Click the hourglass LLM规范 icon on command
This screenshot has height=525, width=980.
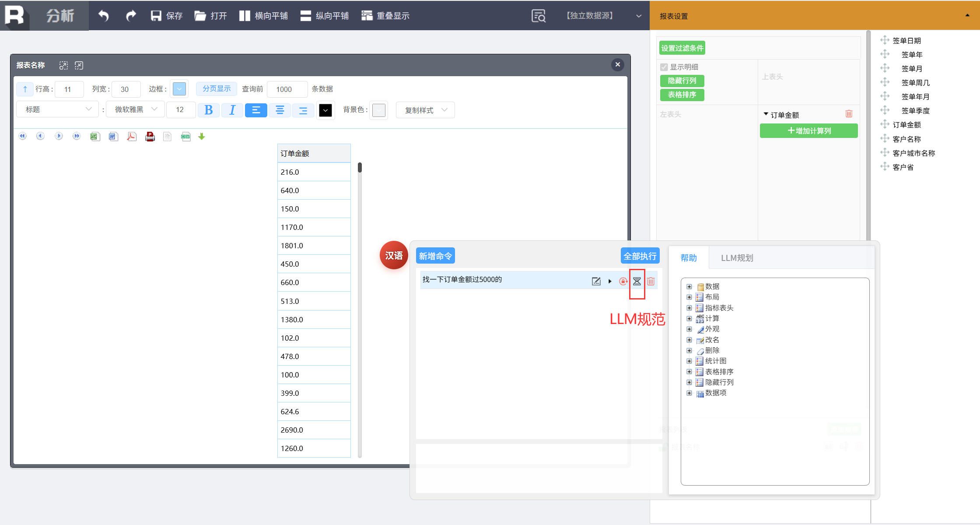coord(637,281)
